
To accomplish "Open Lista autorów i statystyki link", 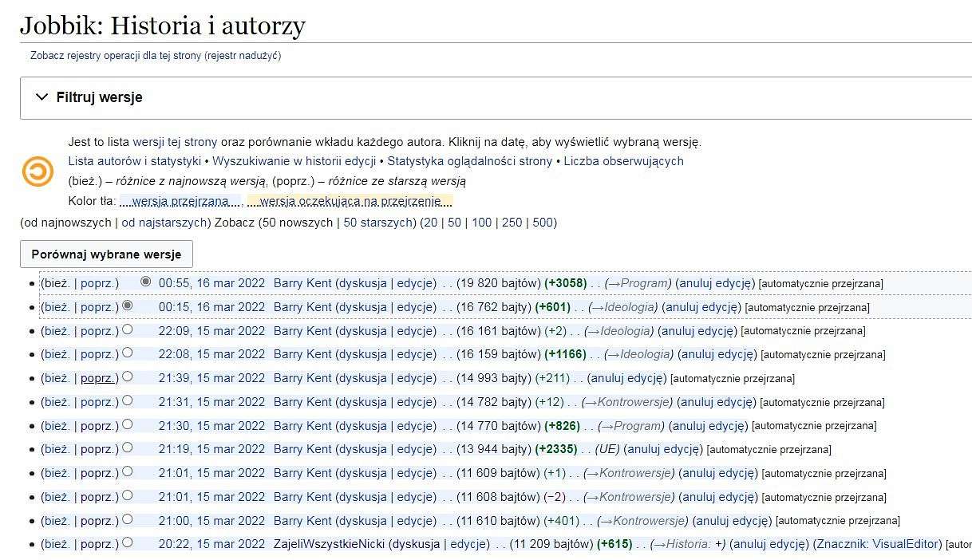I will pos(134,161).
